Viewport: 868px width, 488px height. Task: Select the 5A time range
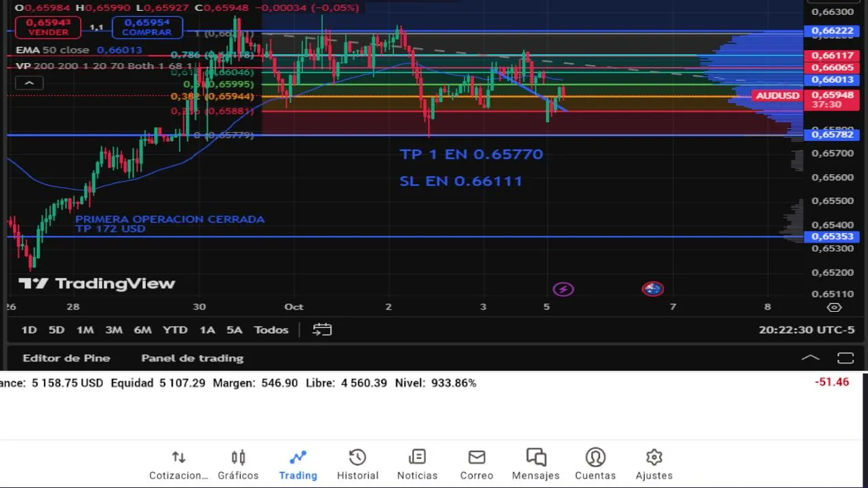[234, 330]
